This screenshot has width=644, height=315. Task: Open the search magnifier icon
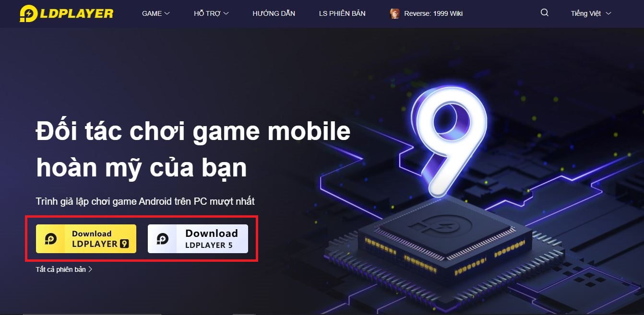pos(544,13)
